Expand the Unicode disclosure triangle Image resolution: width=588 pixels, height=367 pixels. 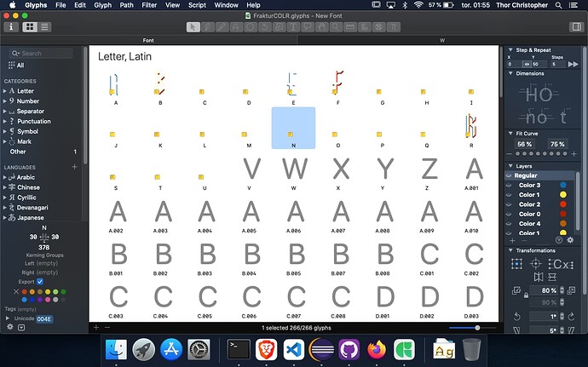point(7,318)
